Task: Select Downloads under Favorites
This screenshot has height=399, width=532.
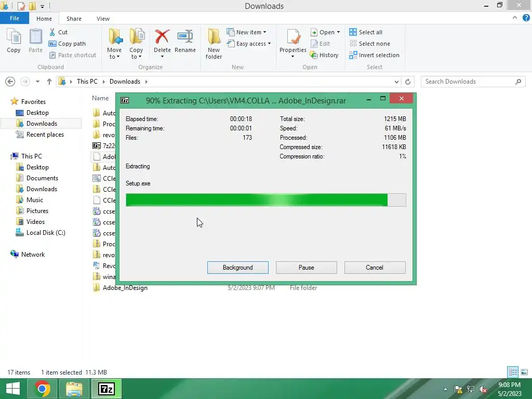Action: [x=42, y=124]
